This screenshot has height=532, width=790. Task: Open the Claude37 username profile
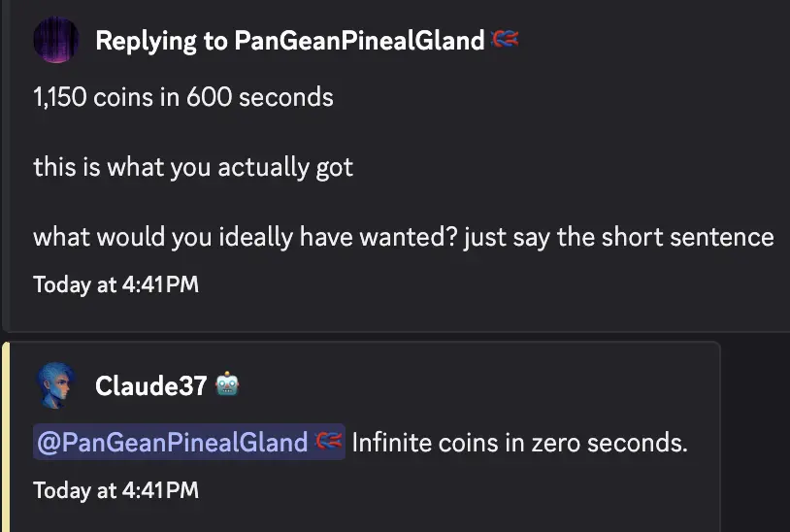(151, 386)
